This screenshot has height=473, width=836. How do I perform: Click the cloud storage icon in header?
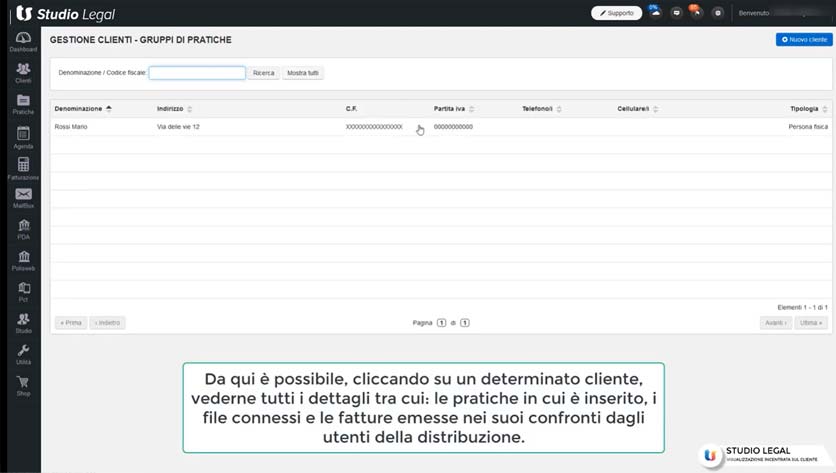pyautogui.click(x=655, y=12)
